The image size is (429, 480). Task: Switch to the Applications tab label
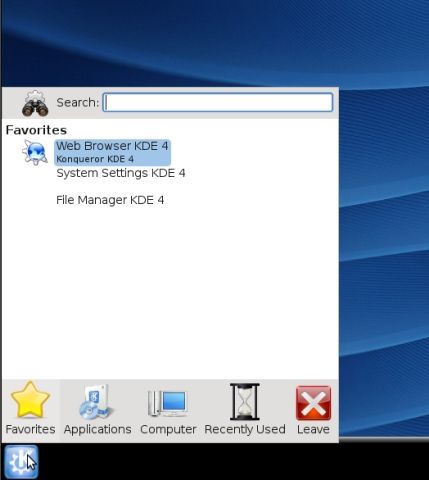[98, 429]
